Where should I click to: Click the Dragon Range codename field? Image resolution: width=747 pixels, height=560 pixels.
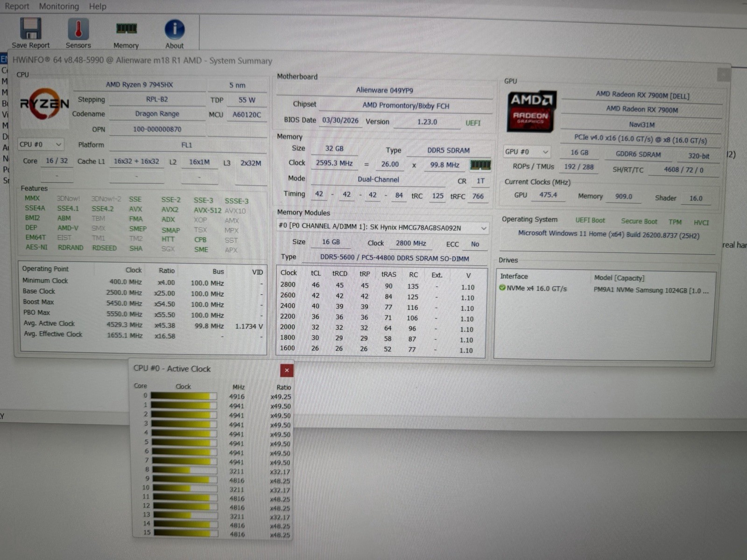coord(157,114)
